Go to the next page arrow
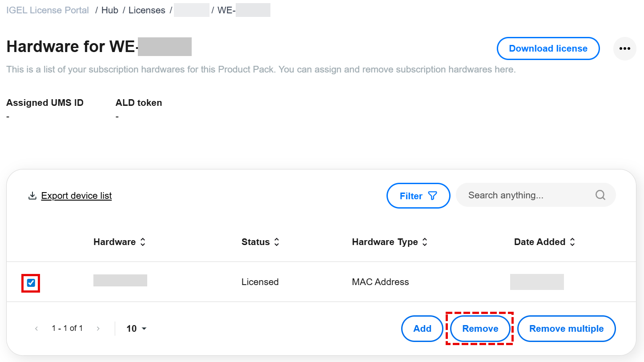This screenshot has height=362, width=644. click(98, 329)
